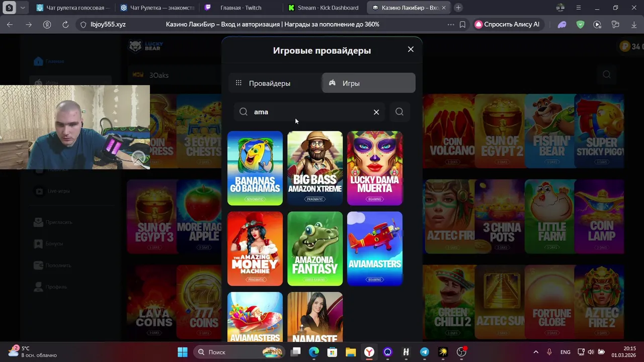Click the Little Farm game in background page

[x=549, y=217]
